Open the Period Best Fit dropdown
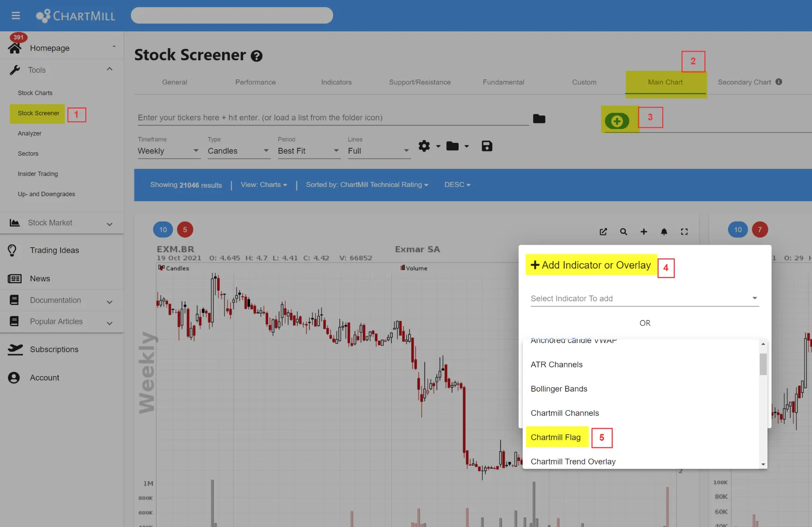Screen dimensions: 812x527 (309, 151)
